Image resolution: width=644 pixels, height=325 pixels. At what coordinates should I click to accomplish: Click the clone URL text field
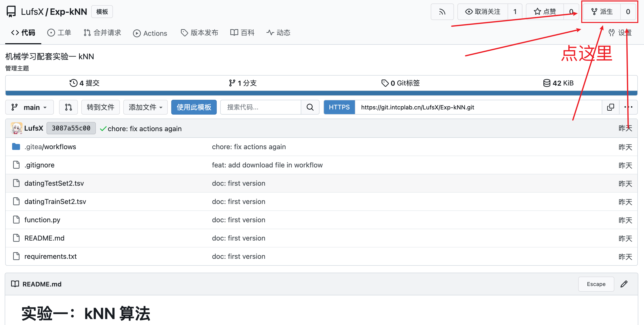478,107
